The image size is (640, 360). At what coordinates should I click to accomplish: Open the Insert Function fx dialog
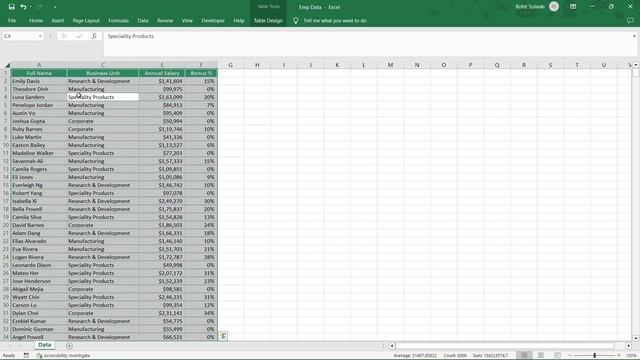tap(94, 36)
